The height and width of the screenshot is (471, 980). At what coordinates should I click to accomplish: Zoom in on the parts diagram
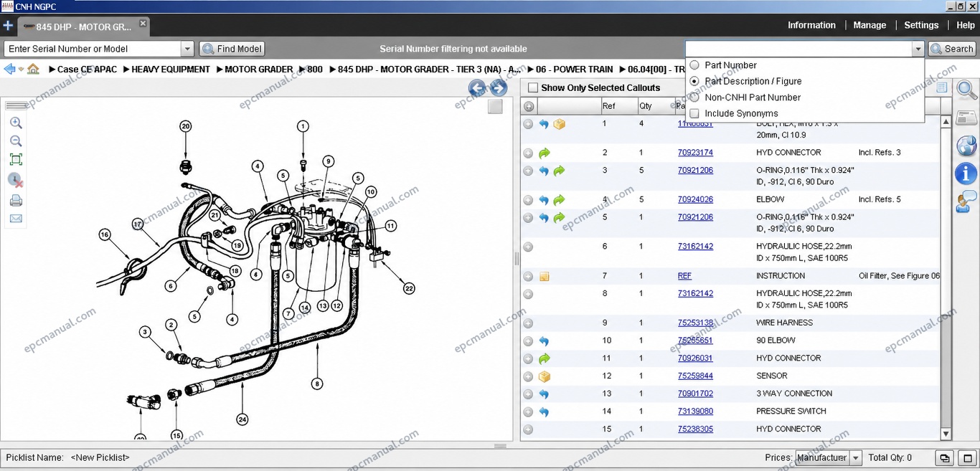(x=16, y=123)
